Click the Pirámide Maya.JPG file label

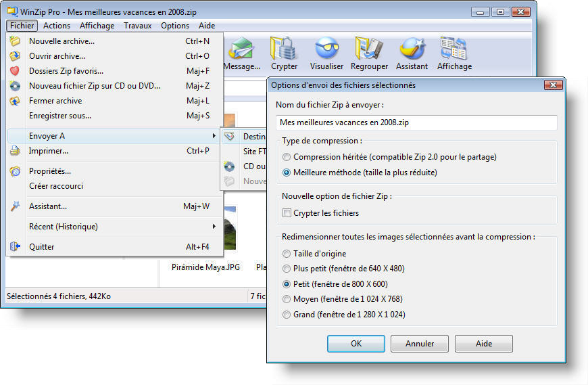205,267
